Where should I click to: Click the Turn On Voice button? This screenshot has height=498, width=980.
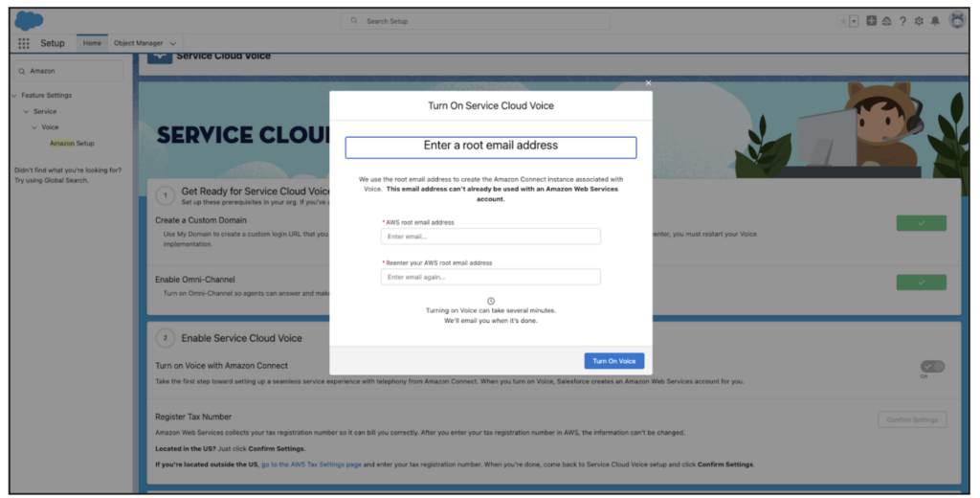(x=613, y=361)
